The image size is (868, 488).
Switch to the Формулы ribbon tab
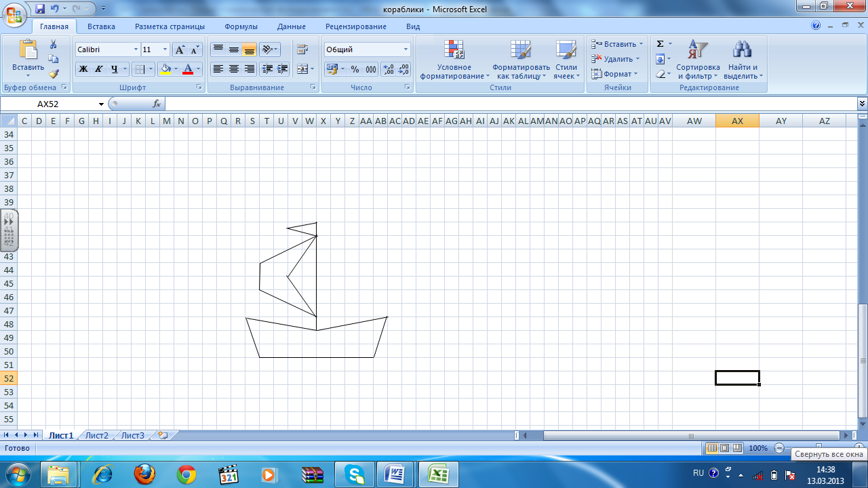coord(241,26)
